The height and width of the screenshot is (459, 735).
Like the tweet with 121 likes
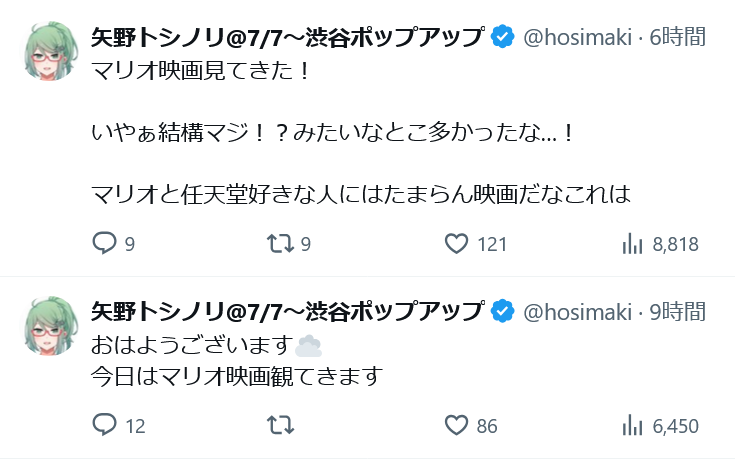[457, 243]
